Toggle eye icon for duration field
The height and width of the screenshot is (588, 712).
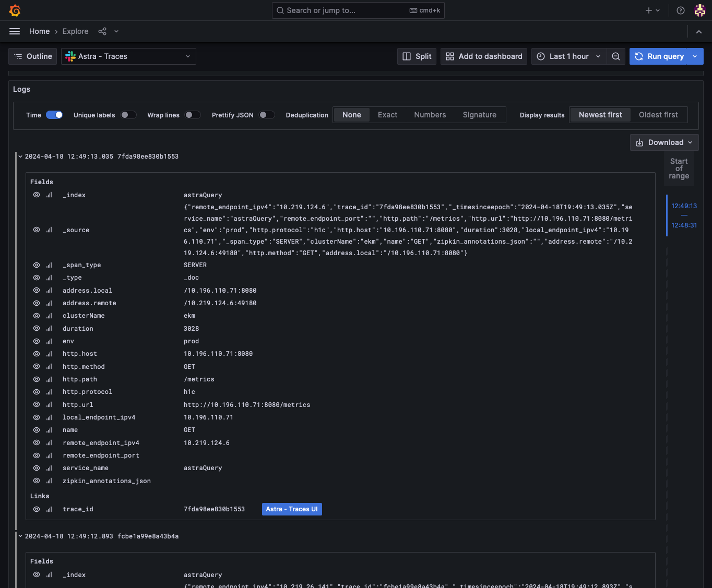pos(37,329)
